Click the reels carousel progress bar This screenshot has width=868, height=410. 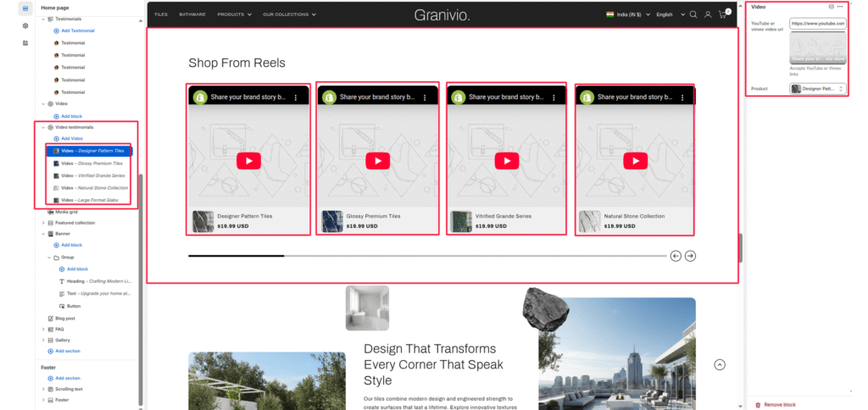(424, 256)
